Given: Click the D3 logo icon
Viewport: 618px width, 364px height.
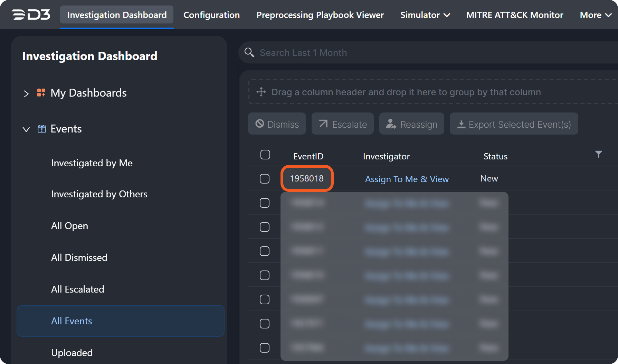Looking at the screenshot, I should click(x=31, y=15).
